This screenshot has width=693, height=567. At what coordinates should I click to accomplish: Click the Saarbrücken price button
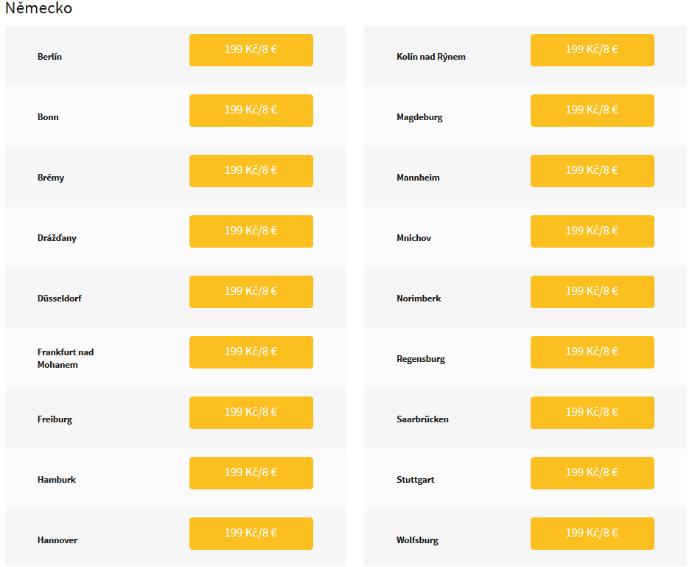point(592,413)
